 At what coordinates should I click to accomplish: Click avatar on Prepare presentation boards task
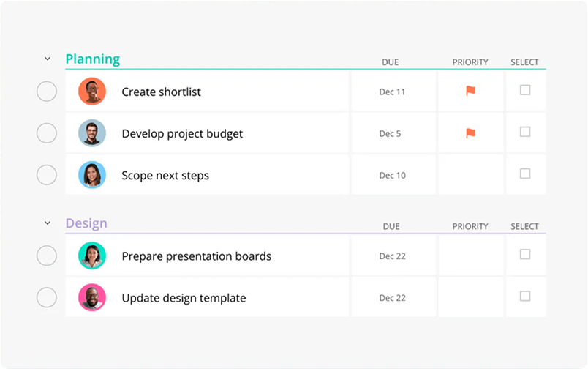[x=92, y=256]
